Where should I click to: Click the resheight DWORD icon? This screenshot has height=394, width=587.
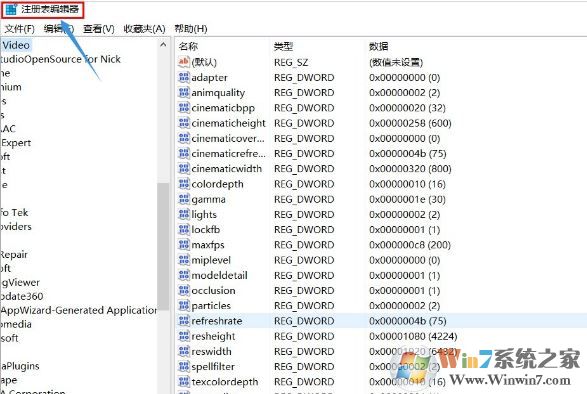[183, 336]
